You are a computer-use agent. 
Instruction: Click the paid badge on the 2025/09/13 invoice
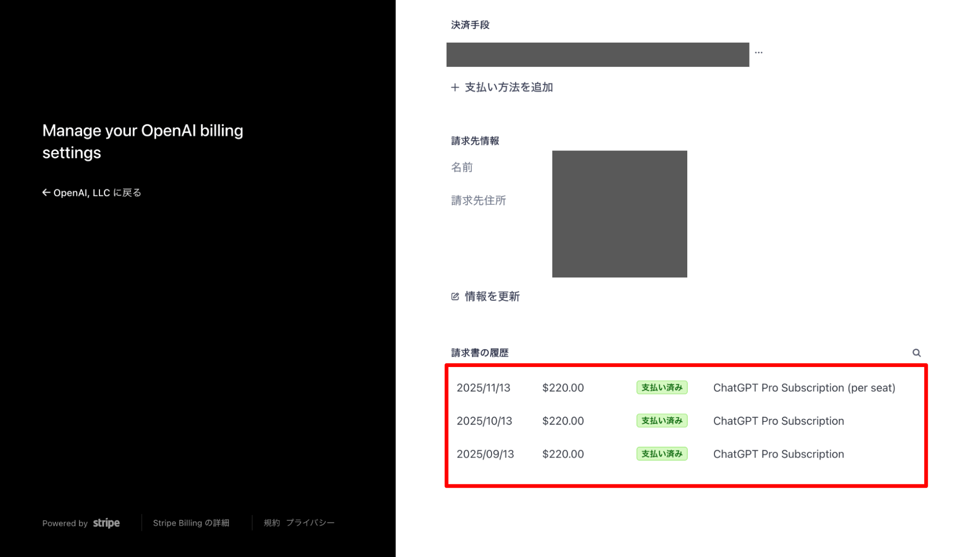pyautogui.click(x=662, y=454)
